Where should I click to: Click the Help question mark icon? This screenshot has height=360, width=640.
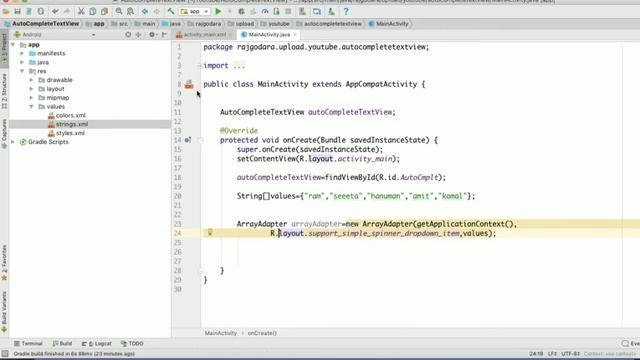(346, 11)
